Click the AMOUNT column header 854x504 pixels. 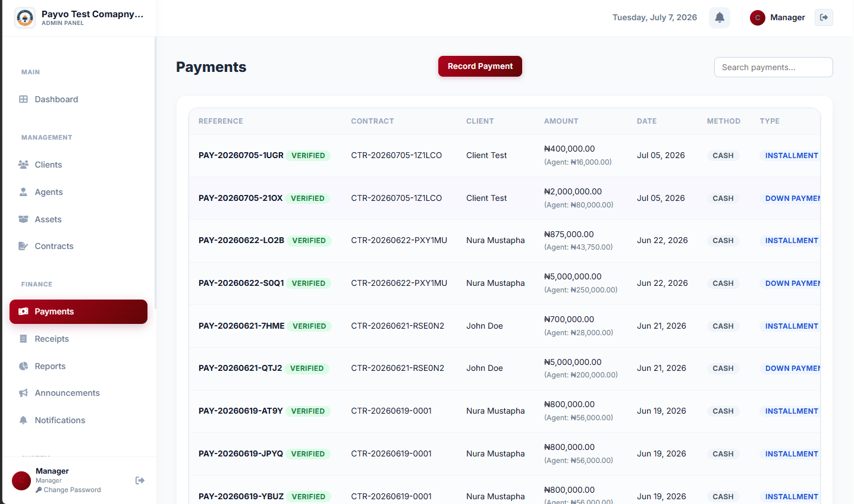561,121
